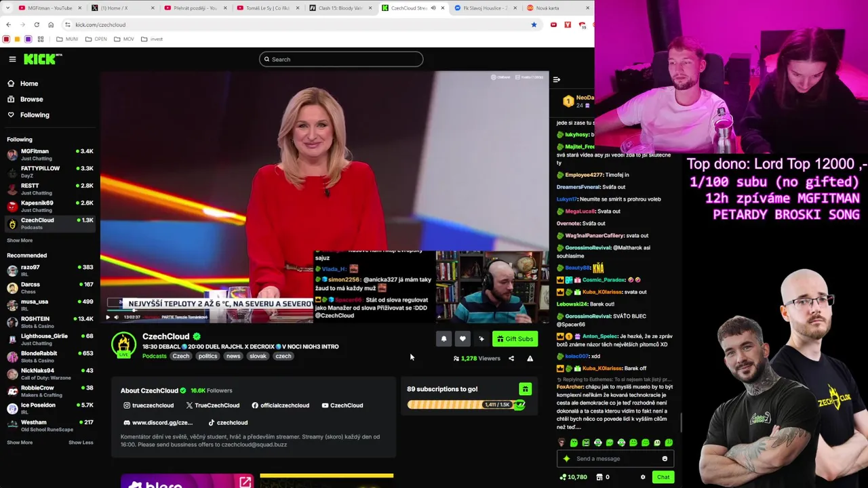Select the slovak tag
This screenshot has height=488, width=868.
[258, 356]
